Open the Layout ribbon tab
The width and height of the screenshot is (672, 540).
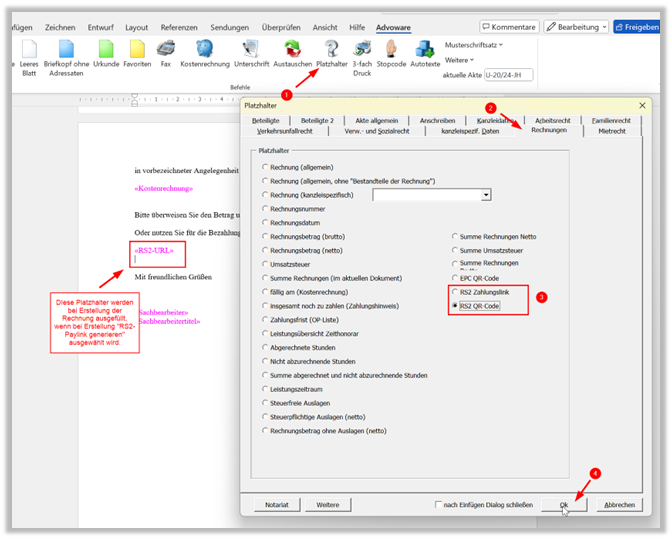[x=136, y=27]
